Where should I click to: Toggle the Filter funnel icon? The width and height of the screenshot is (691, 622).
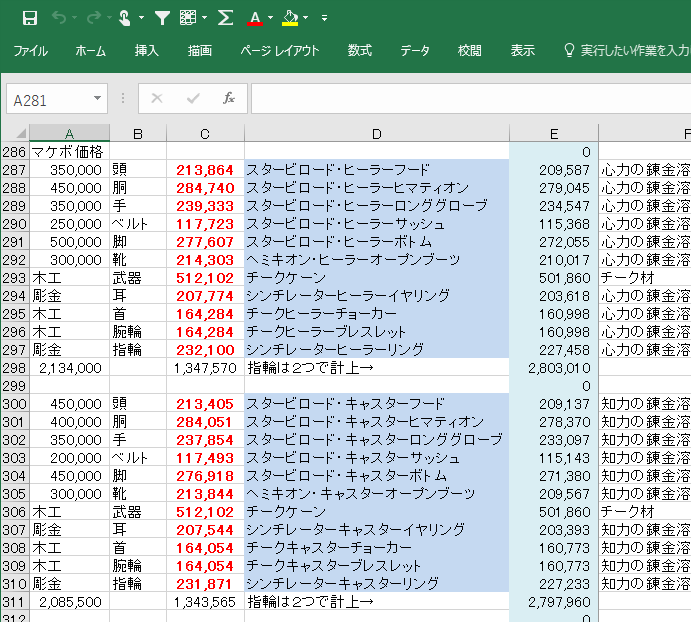[x=161, y=18]
